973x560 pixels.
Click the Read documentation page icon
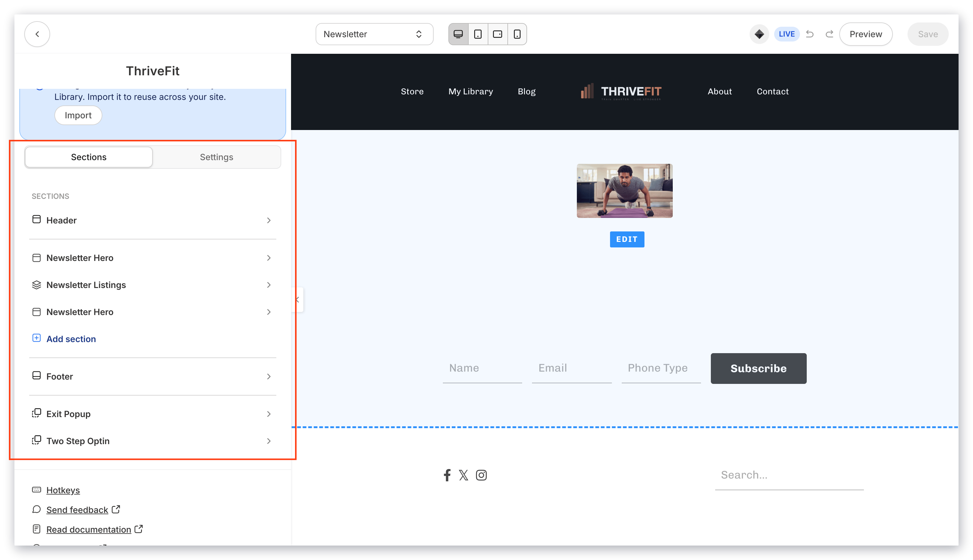click(x=37, y=529)
